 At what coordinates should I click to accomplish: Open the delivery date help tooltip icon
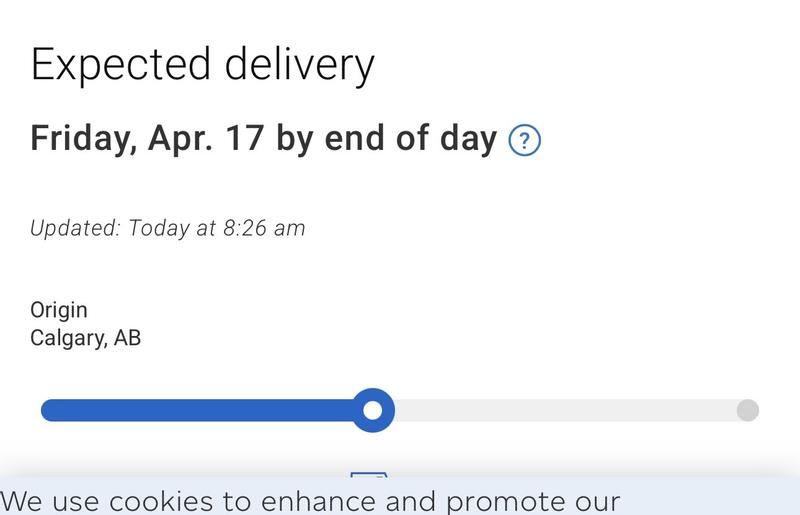coord(525,141)
